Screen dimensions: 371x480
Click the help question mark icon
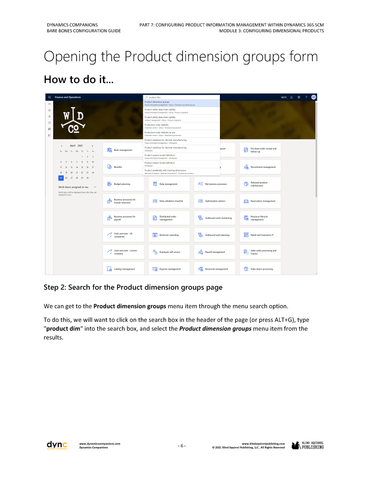point(306,97)
